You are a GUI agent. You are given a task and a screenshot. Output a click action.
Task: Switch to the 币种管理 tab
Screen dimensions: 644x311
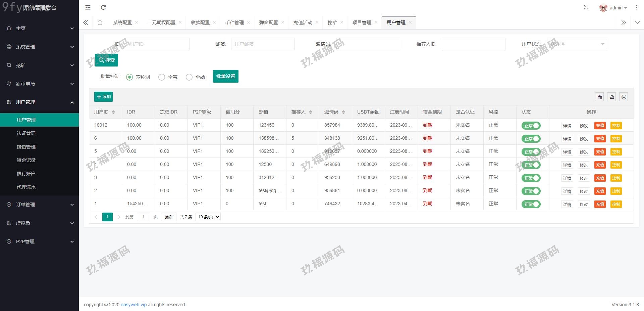point(234,23)
